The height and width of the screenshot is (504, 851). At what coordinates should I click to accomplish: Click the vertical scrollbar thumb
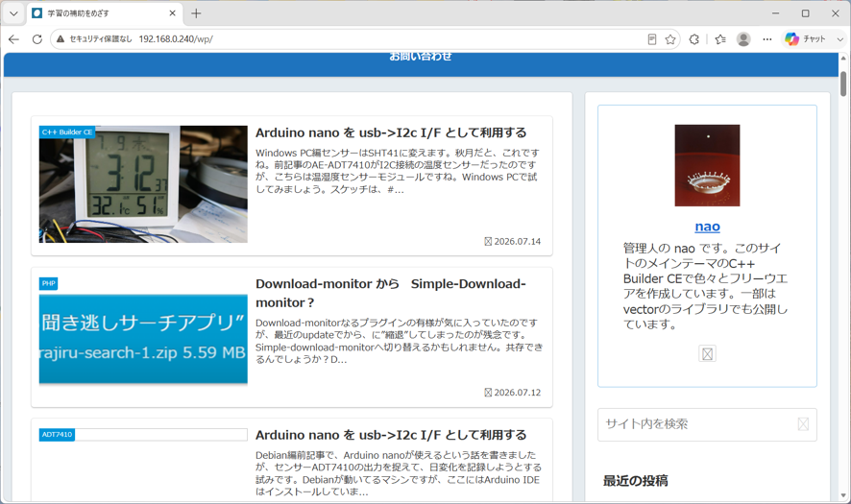(843, 84)
